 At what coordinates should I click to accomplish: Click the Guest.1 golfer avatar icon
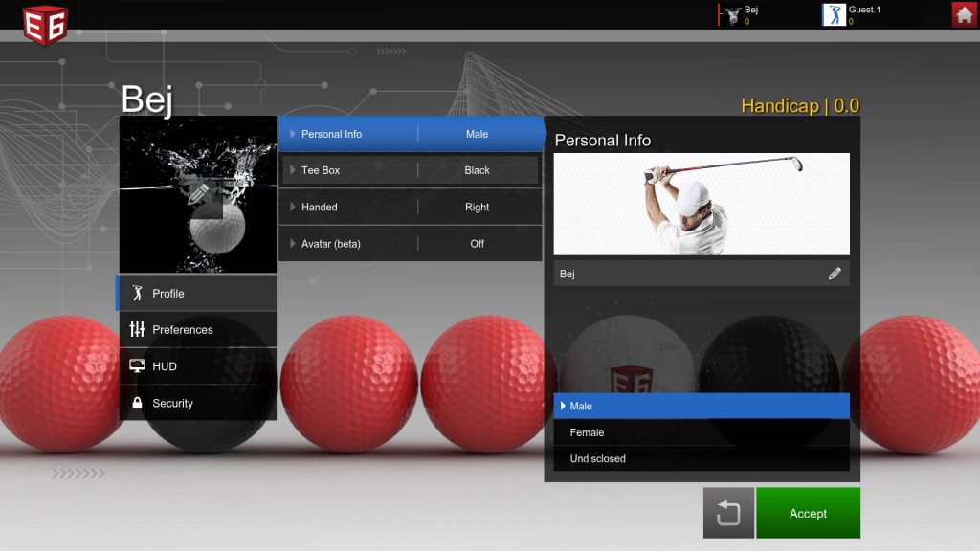834,14
